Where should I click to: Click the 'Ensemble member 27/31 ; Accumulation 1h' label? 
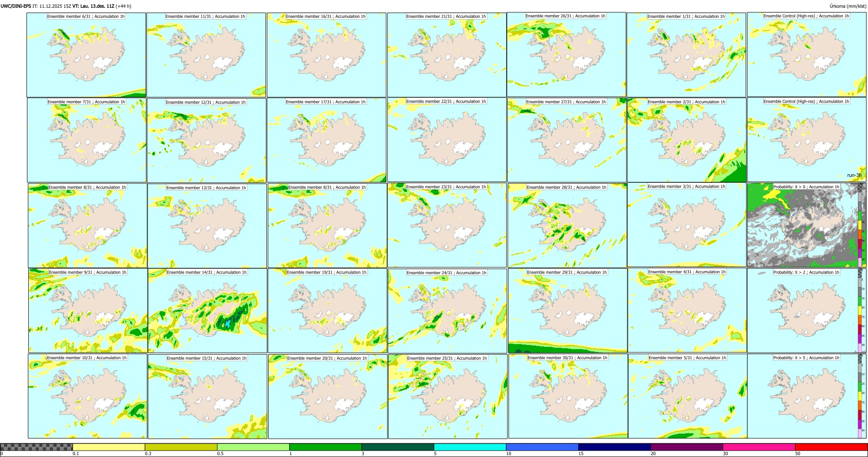(x=566, y=102)
